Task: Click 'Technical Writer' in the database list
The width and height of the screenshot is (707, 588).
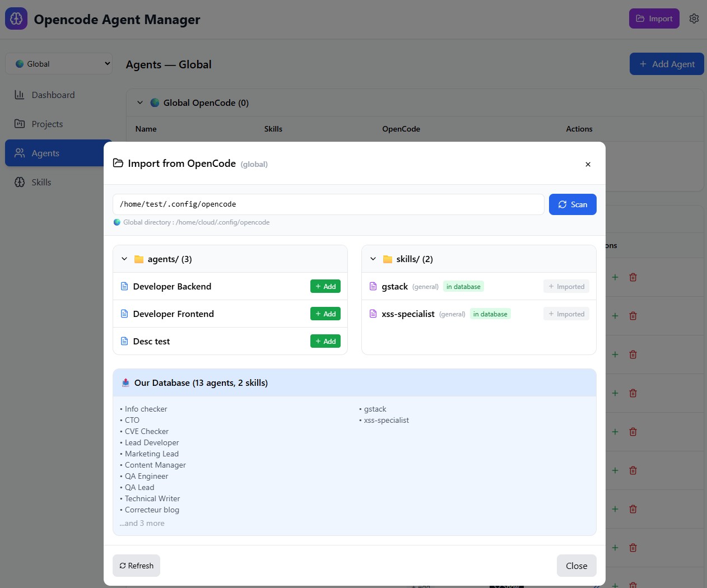Action: (152, 498)
